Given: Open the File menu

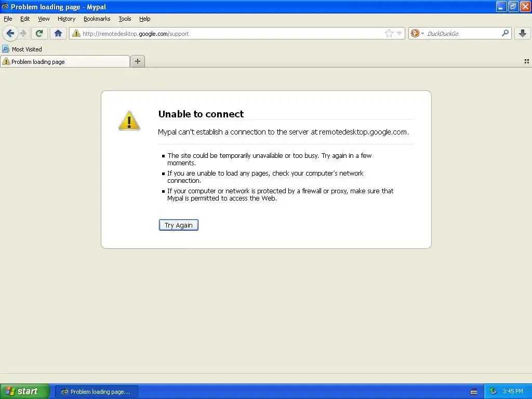Looking at the screenshot, I should pos(8,19).
